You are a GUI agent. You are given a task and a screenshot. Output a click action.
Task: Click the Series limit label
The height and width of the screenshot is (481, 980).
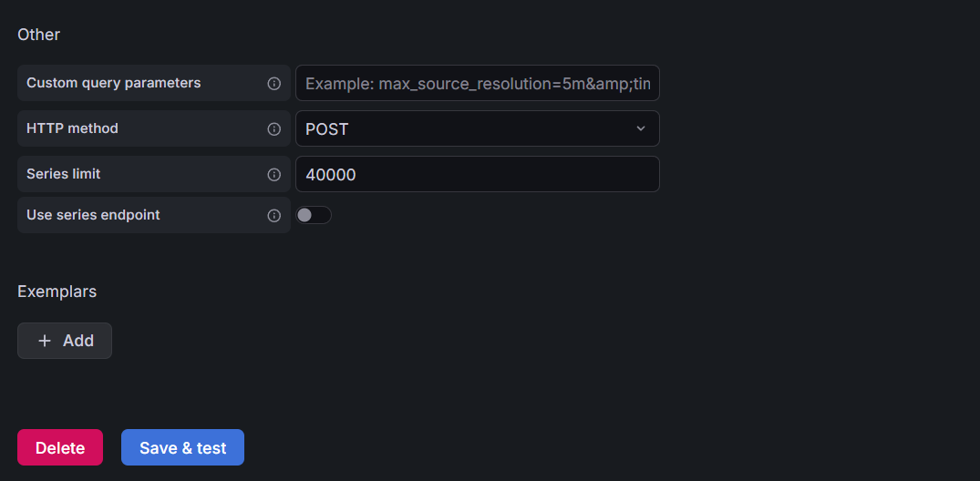(63, 174)
